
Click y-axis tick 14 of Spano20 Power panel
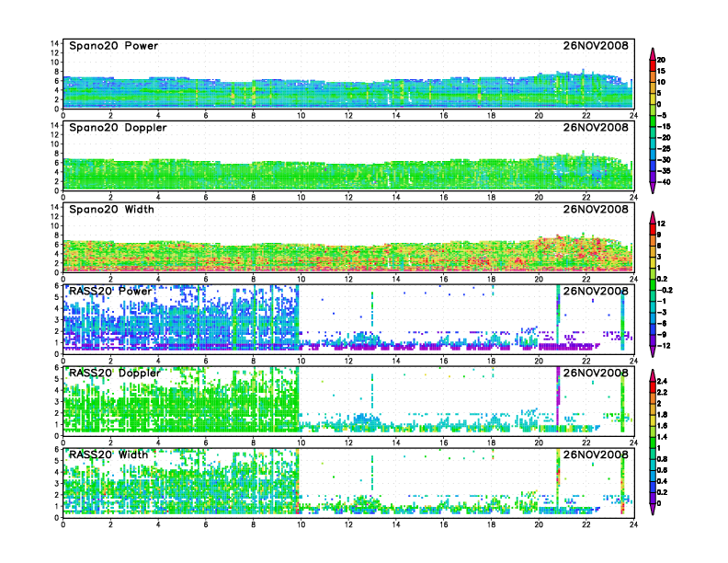click(55, 43)
